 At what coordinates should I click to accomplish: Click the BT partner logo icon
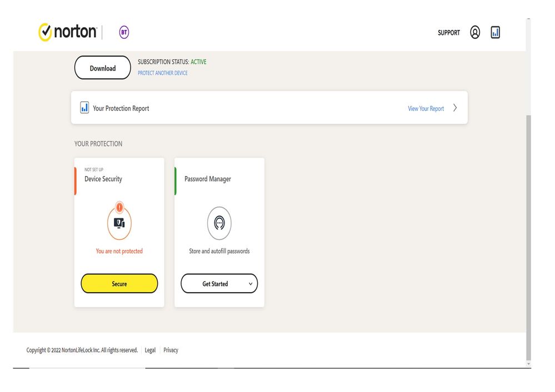click(124, 32)
